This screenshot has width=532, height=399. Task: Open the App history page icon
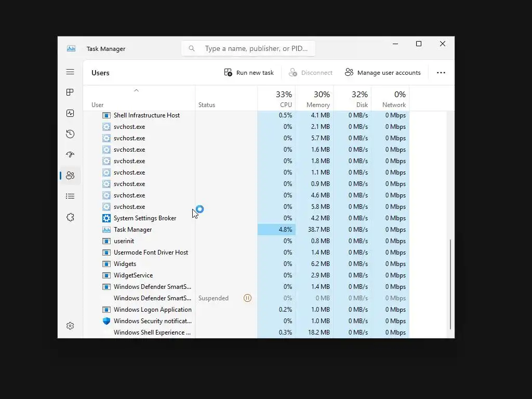click(70, 134)
